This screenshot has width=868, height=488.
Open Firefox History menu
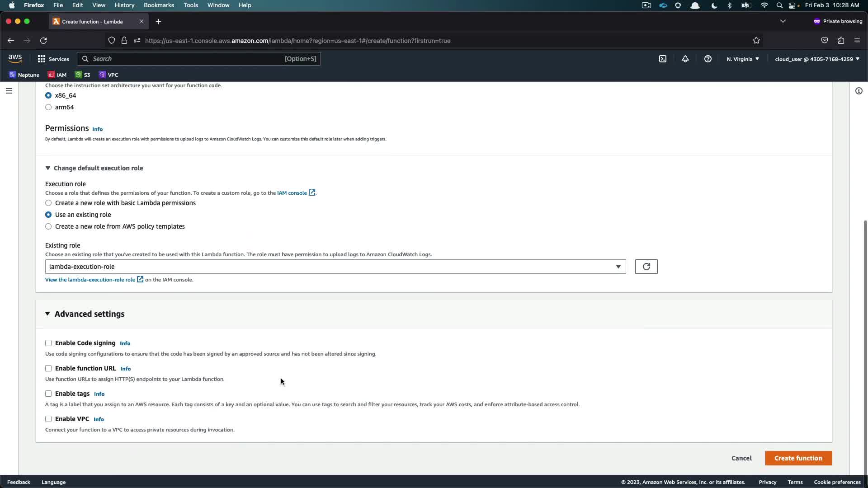click(124, 5)
